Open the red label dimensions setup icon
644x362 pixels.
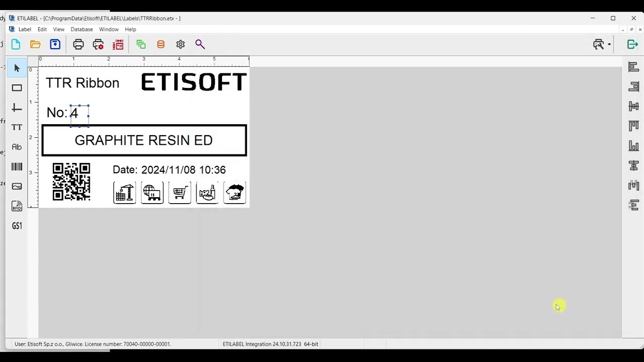(x=118, y=44)
